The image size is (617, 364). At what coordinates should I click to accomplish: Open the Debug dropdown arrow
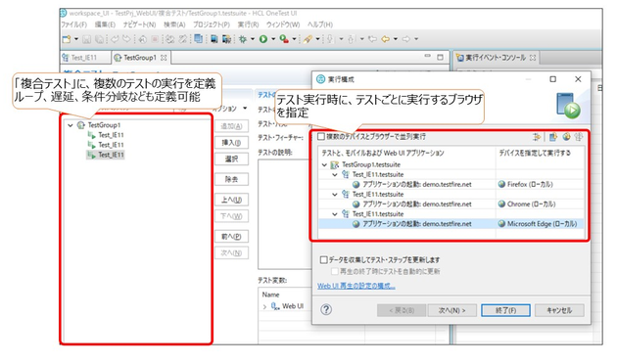(253, 39)
